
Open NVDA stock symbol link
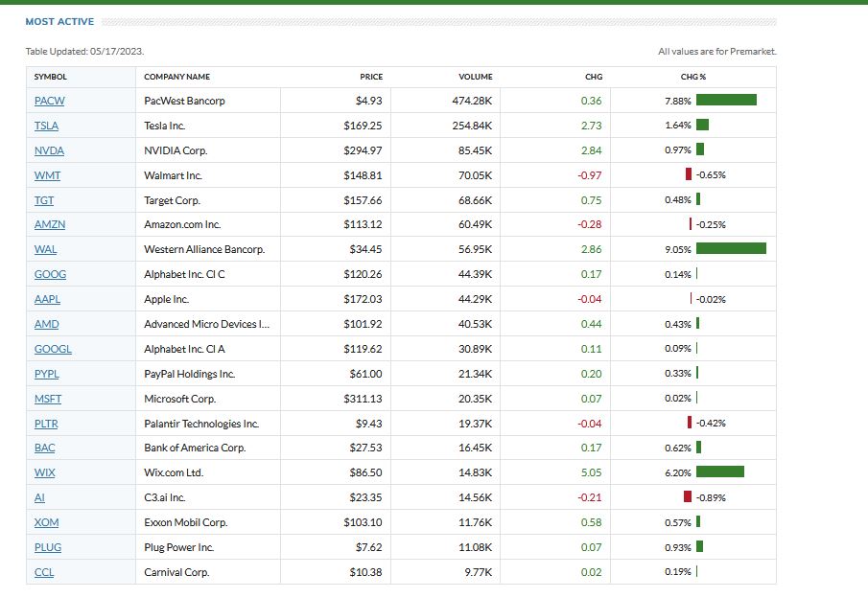point(49,150)
